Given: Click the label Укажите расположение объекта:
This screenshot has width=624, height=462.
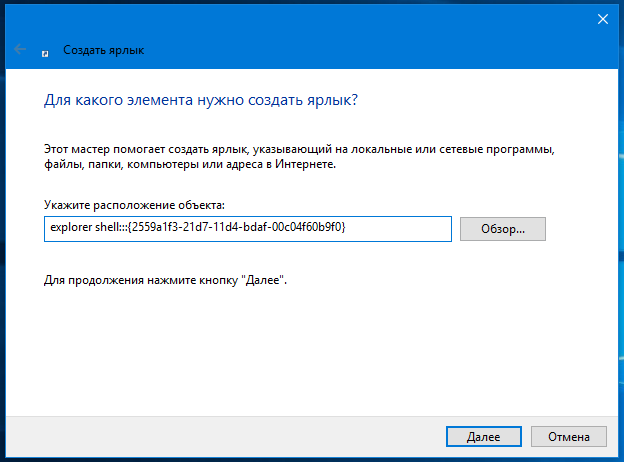Looking at the screenshot, I should 134,205.
